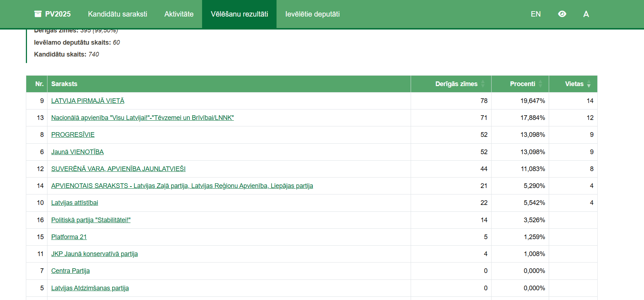Sort table by Procenti column arrows
644x300 pixels.
click(540, 84)
